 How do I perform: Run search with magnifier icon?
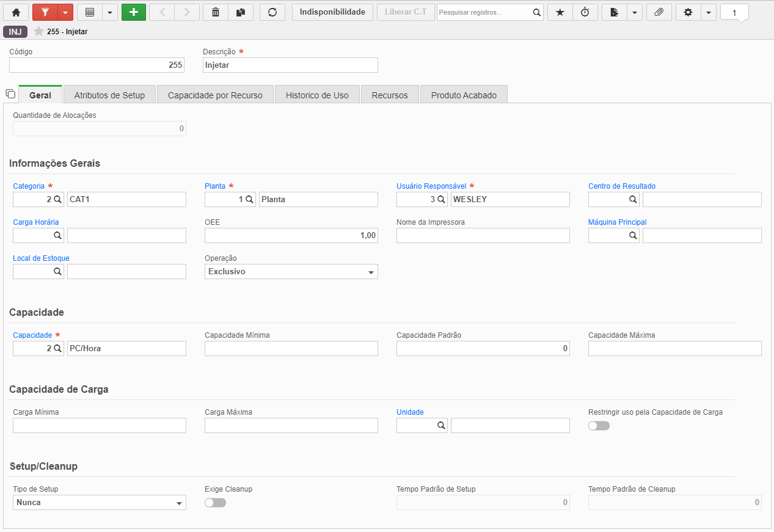point(536,12)
